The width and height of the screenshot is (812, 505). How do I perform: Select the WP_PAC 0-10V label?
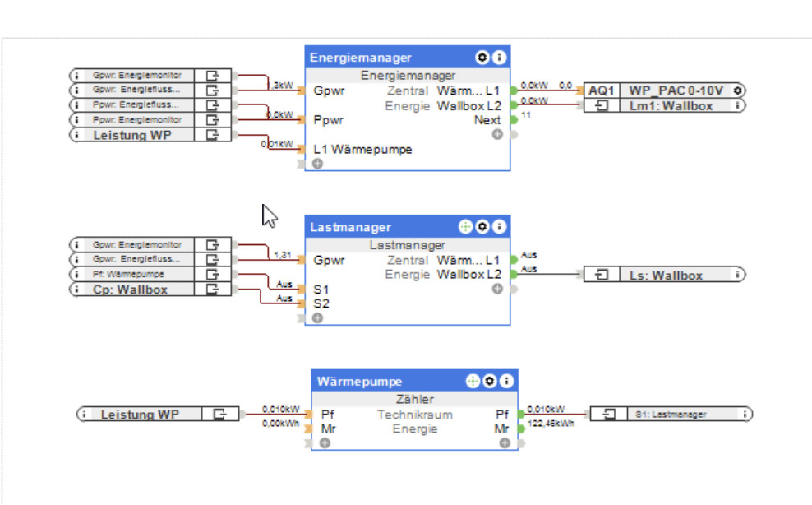pos(676,90)
